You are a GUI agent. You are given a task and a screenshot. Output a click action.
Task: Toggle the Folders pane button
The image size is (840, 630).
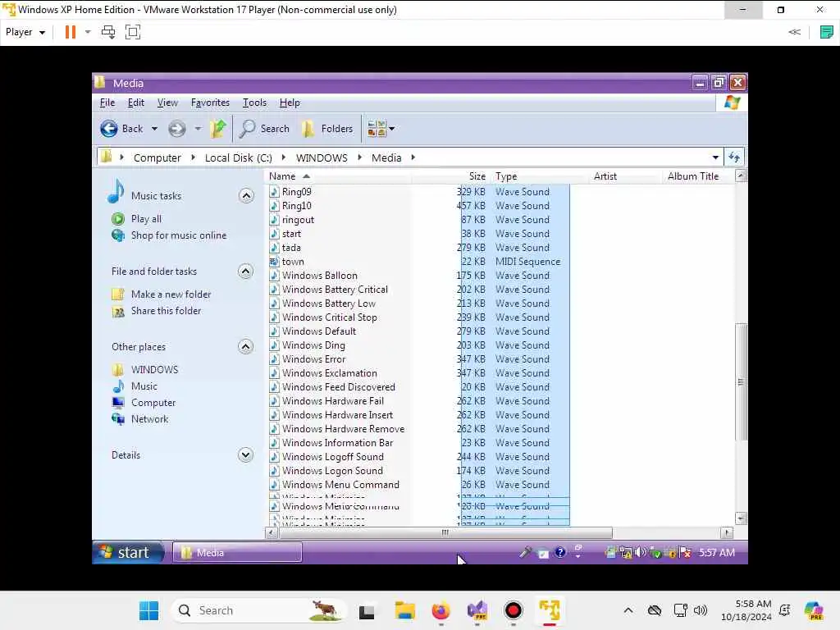coord(327,129)
